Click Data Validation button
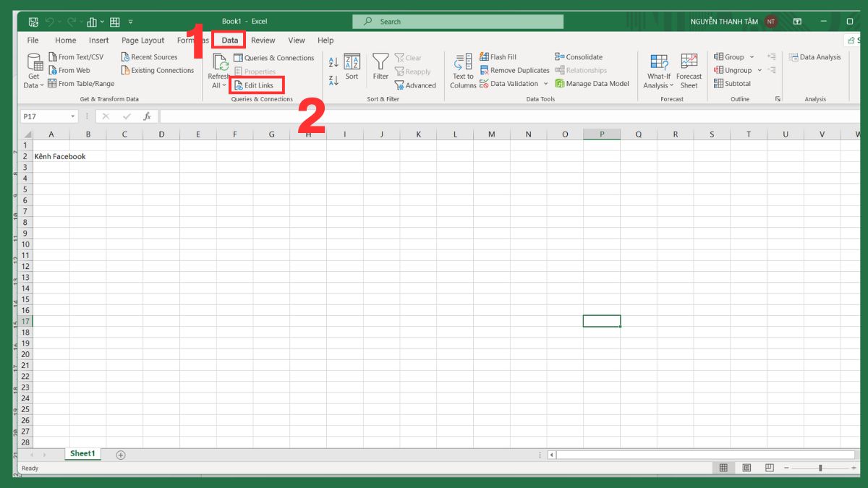868x488 pixels. [x=509, y=84]
